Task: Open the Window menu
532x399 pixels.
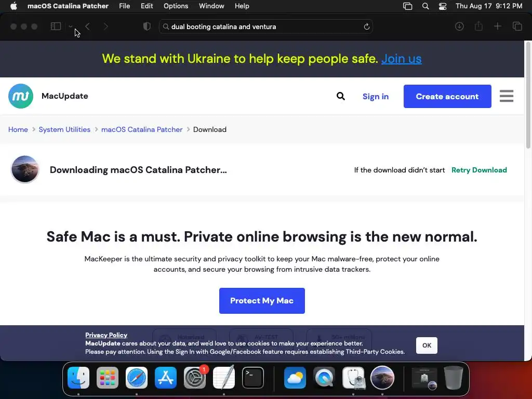Action: click(x=211, y=6)
